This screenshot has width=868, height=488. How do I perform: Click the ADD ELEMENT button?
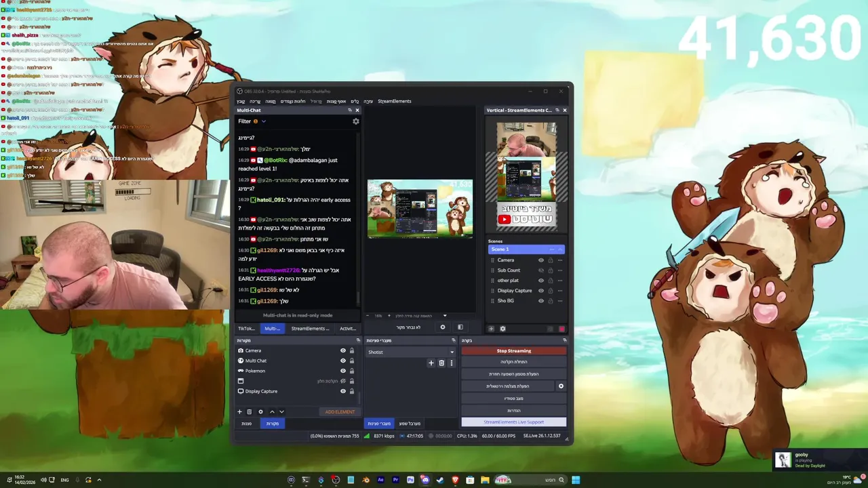340,411
